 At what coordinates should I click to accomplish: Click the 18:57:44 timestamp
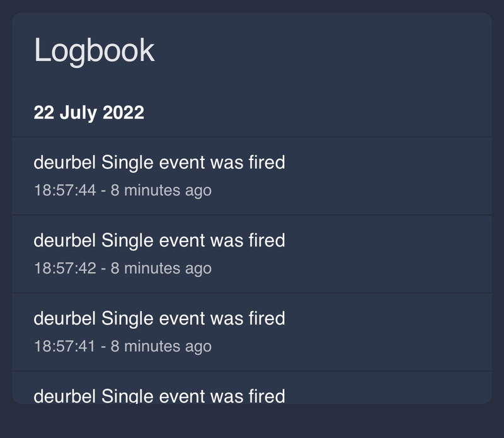point(64,190)
